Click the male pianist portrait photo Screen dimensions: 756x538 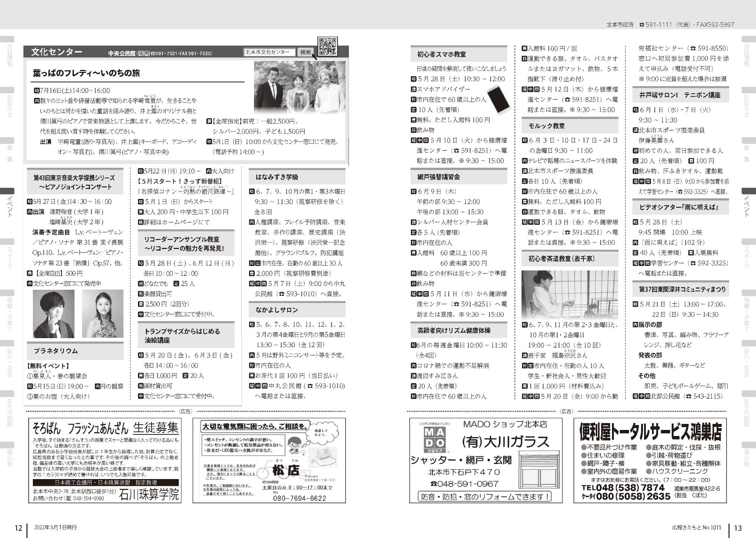(54, 314)
